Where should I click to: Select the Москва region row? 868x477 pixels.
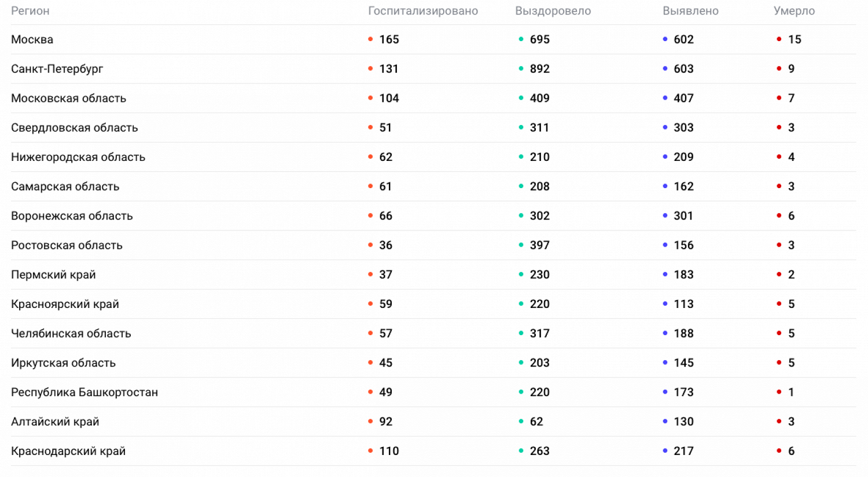32,39
